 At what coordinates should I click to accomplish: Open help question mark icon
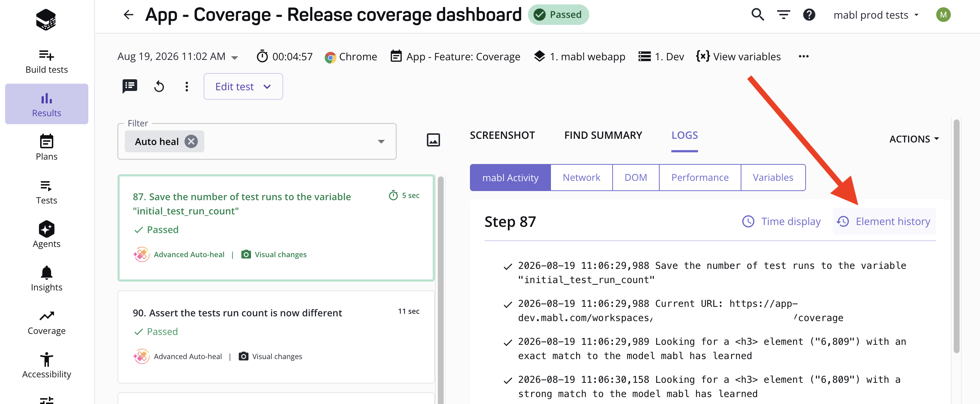(x=809, y=15)
